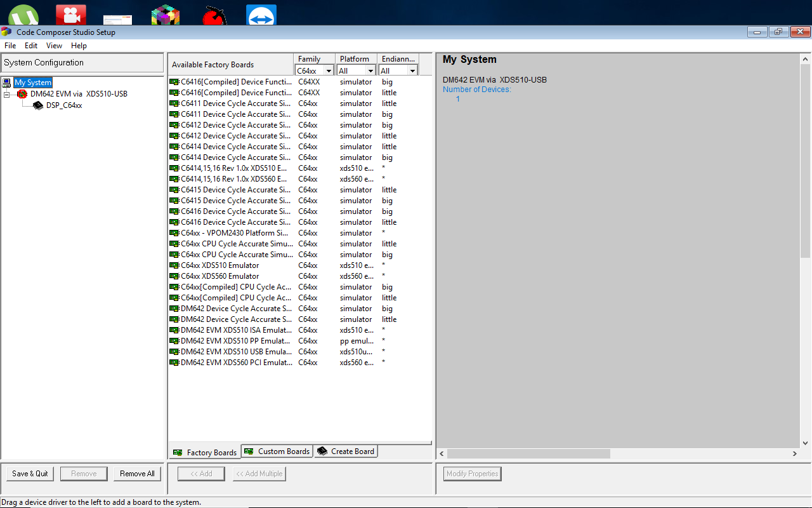Click the scroll right arrow in My System panel
Image resolution: width=812 pixels, height=508 pixels.
coord(794,453)
